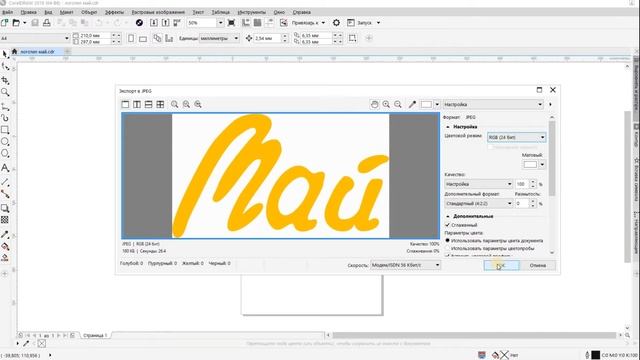640x360 pixels.
Task: Confirm export with the OK button
Action: point(502,265)
